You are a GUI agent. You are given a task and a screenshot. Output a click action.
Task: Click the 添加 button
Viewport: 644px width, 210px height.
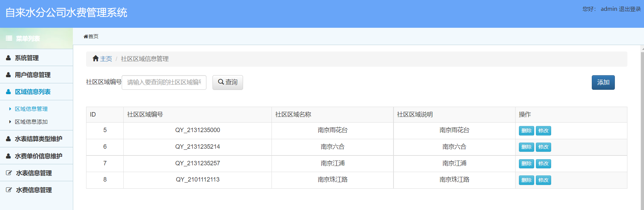(603, 82)
